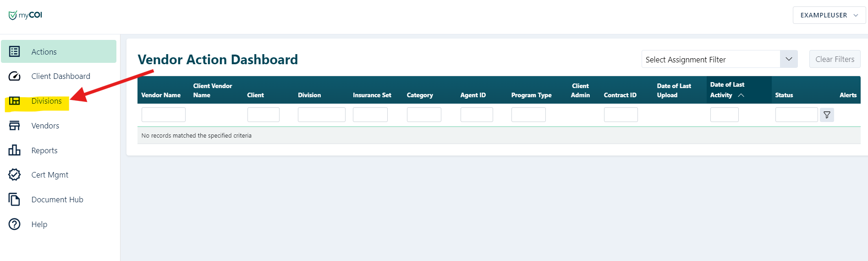
Task: Go to the Reports menu item
Action: [44, 150]
